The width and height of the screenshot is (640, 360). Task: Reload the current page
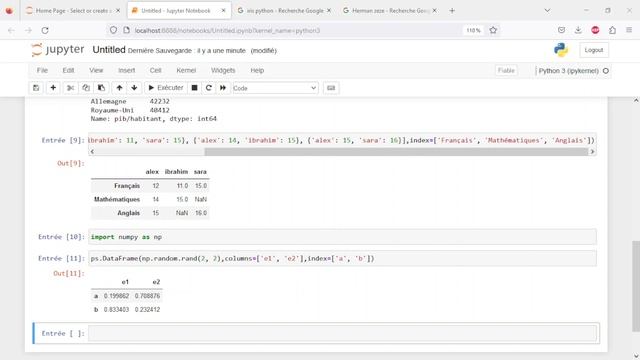[x=45, y=30]
